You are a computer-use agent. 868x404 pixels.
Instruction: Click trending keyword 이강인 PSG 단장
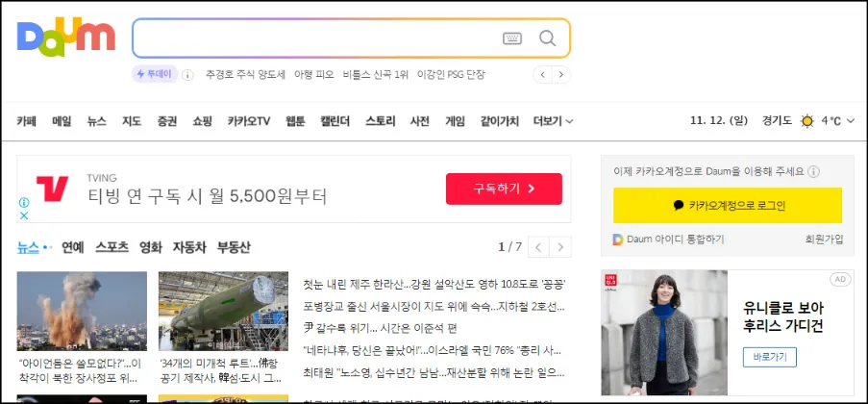pyautogui.click(x=451, y=75)
